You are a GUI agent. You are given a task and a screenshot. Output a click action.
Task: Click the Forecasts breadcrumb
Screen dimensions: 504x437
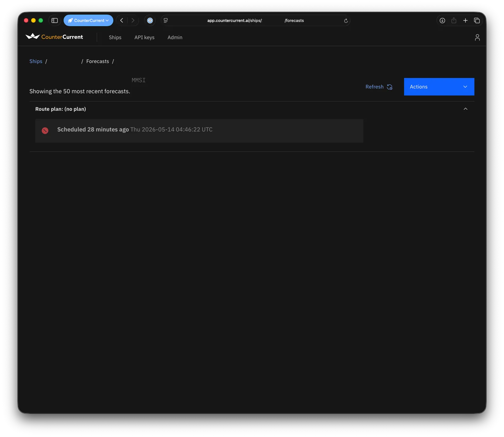[98, 61]
